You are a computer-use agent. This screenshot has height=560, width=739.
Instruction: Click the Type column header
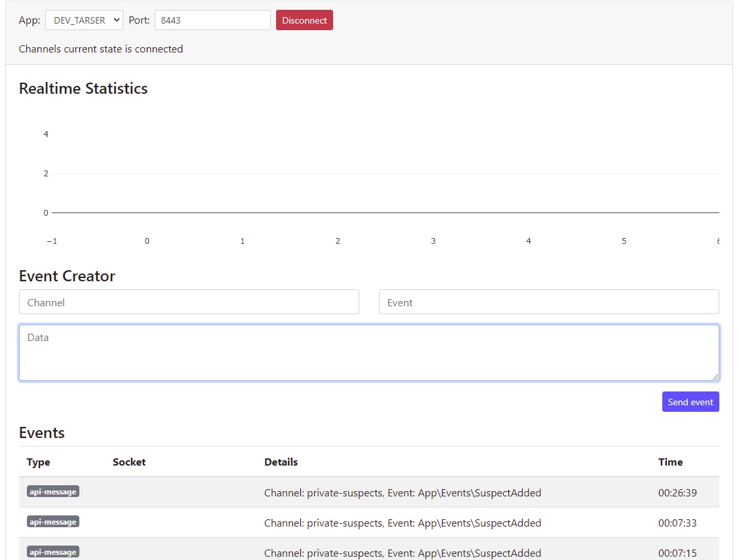(x=39, y=462)
